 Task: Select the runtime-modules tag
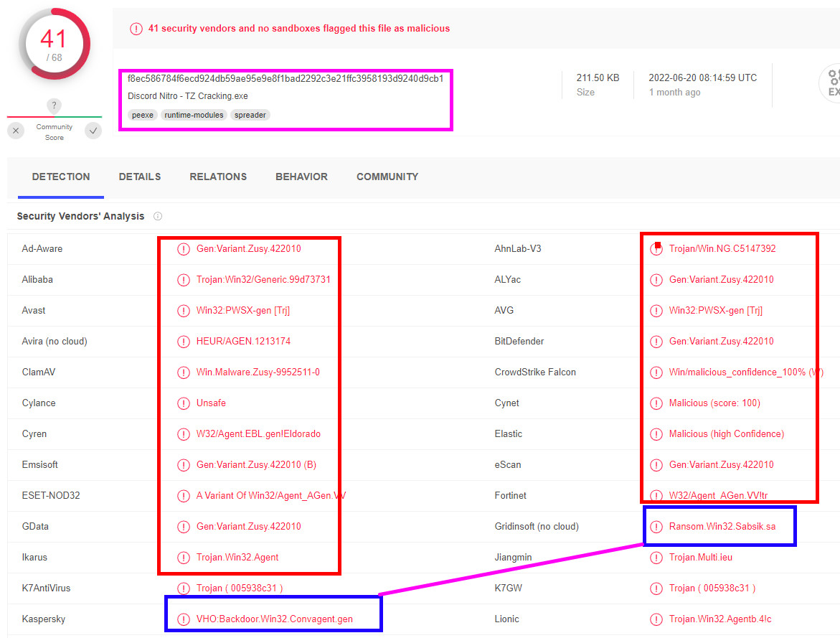[194, 115]
